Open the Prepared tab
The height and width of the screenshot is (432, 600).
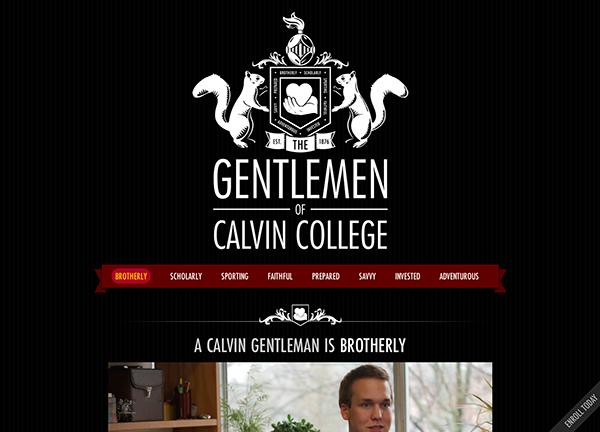(x=326, y=276)
